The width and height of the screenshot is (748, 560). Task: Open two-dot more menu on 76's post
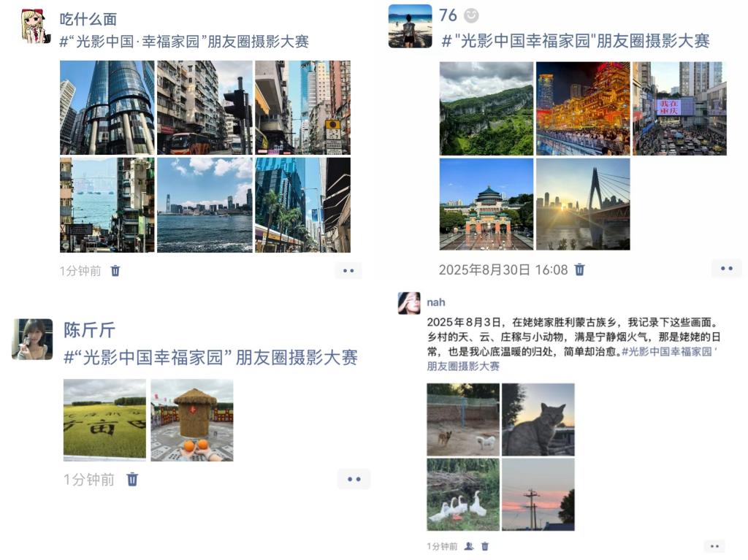[x=727, y=269]
